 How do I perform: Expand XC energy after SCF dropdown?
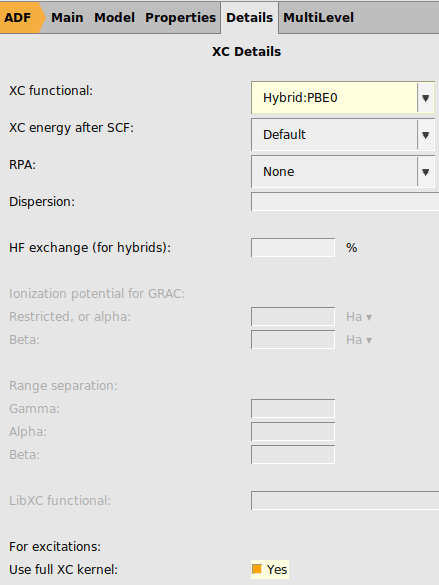coord(343,135)
